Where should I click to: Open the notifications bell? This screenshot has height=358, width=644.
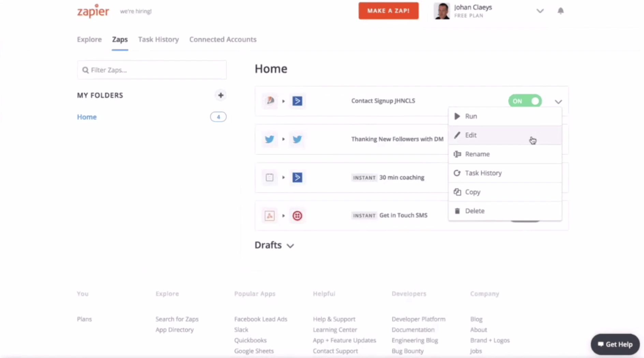560,11
